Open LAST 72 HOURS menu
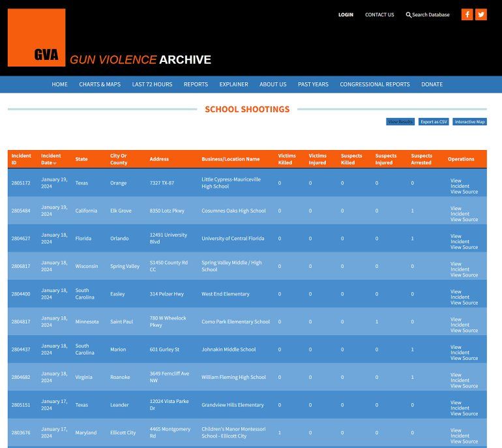 pyautogui.click(x=152, y=84)
